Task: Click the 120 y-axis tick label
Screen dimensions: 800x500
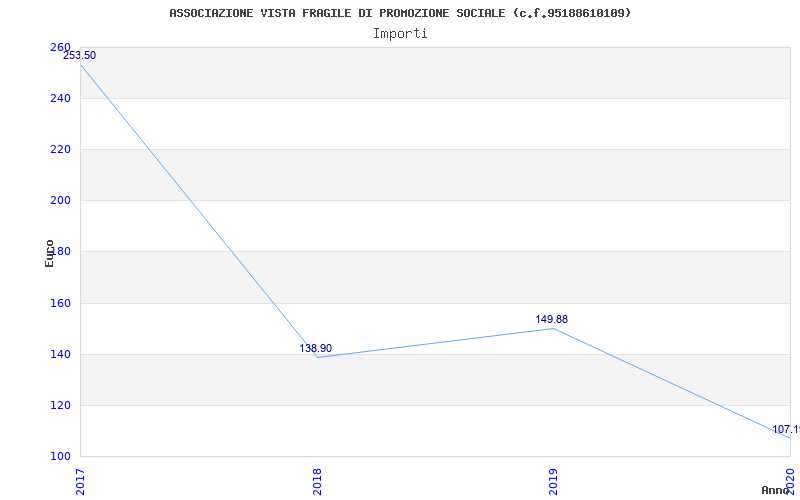Action: click(60, 405)
